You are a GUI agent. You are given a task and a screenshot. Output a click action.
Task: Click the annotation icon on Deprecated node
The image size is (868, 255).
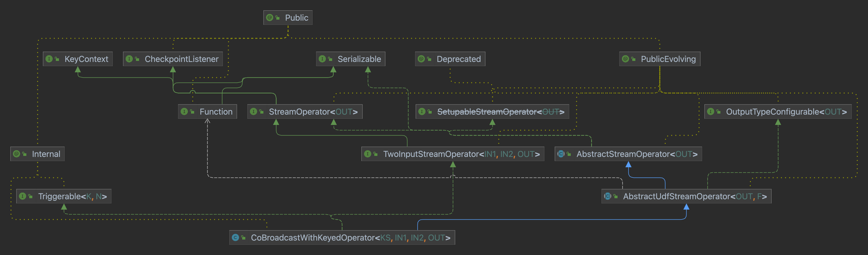pos(421,59)
